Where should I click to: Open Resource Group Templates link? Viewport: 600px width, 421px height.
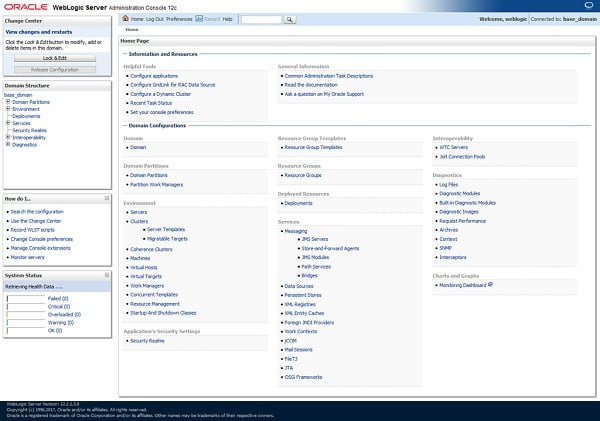tap(313, 147)
